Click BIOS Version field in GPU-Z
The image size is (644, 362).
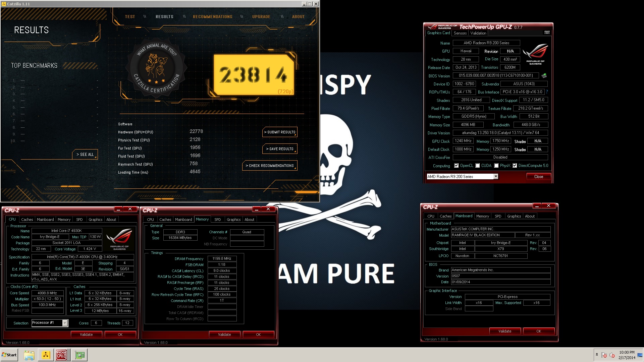coord(496,75)
